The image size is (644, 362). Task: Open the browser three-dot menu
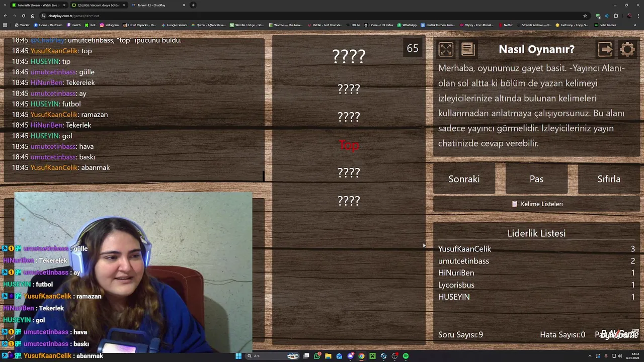638,16
